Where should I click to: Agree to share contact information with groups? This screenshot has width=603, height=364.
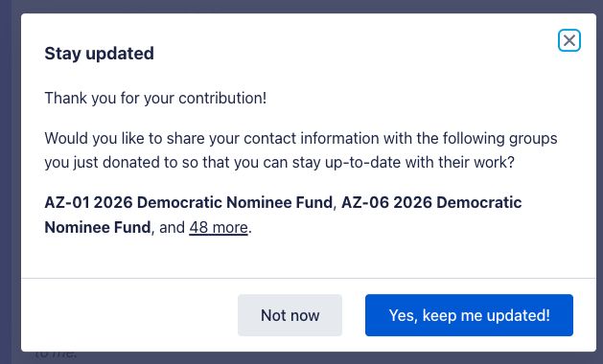[x=469, y=315]
